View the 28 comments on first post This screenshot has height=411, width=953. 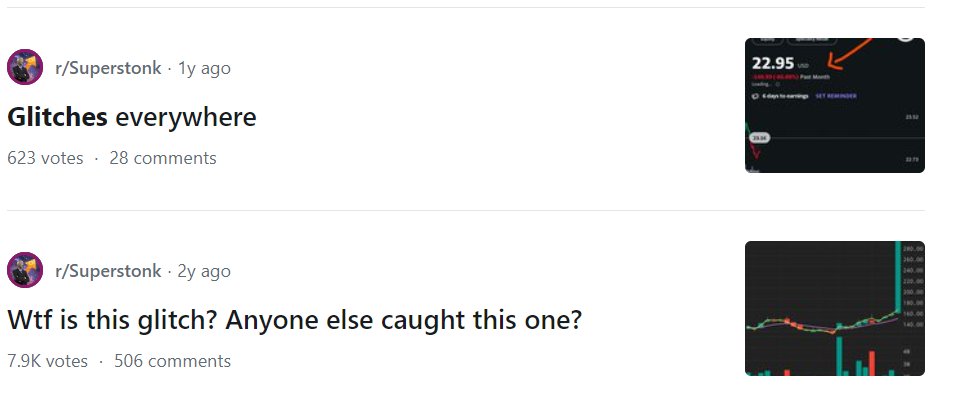[162, 158]
